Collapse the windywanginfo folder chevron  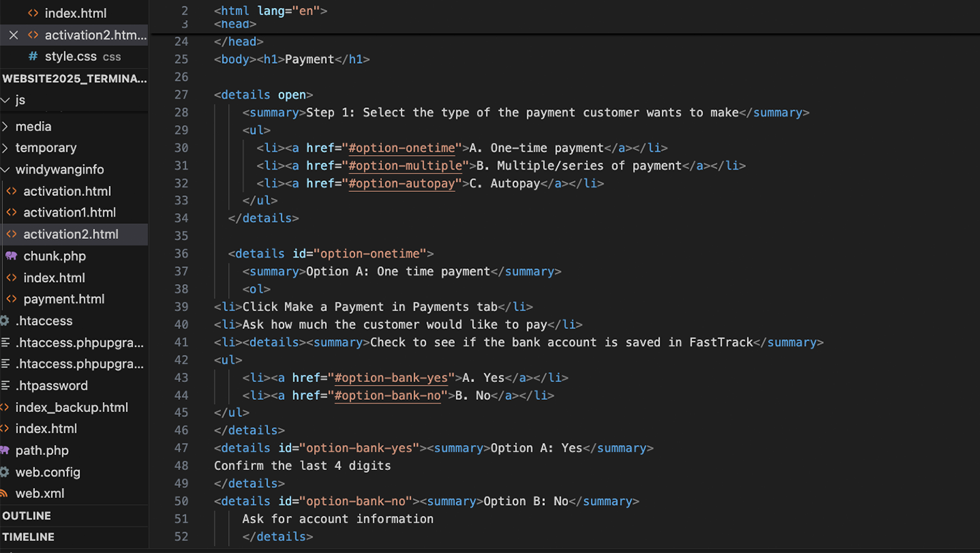[6, 170]
